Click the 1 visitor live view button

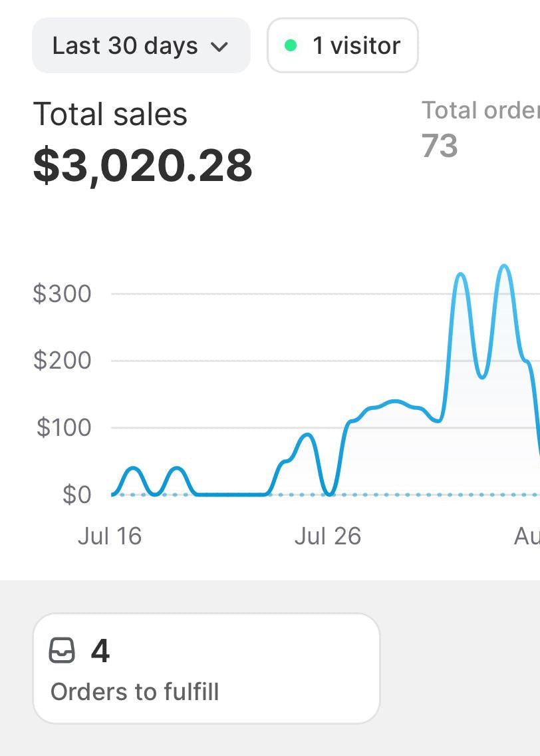click(342, 45)
